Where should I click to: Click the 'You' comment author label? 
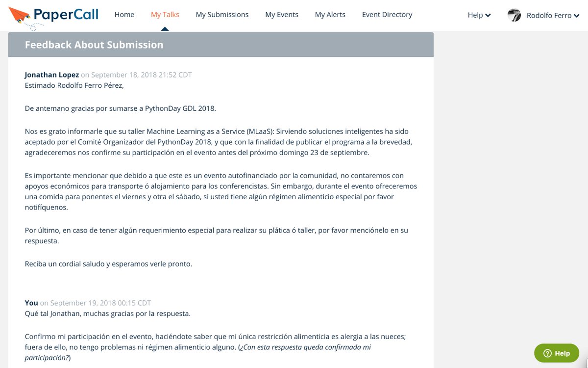[31, 303]
